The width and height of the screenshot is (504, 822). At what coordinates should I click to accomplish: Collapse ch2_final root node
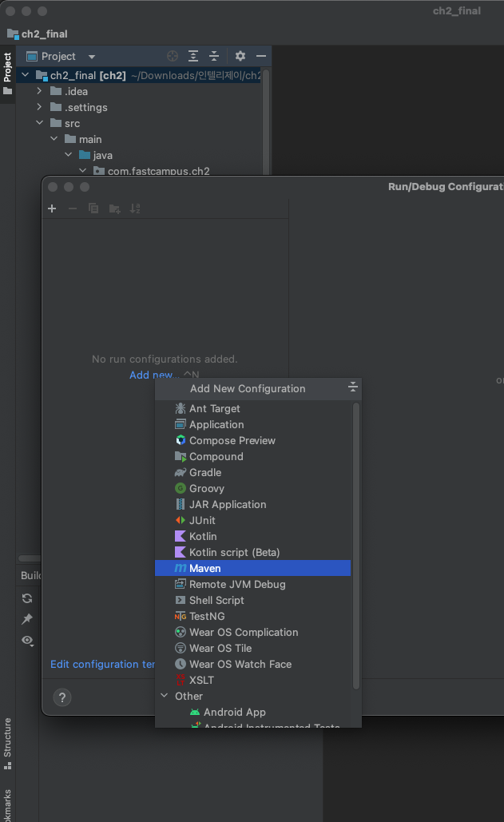point(25,75)
